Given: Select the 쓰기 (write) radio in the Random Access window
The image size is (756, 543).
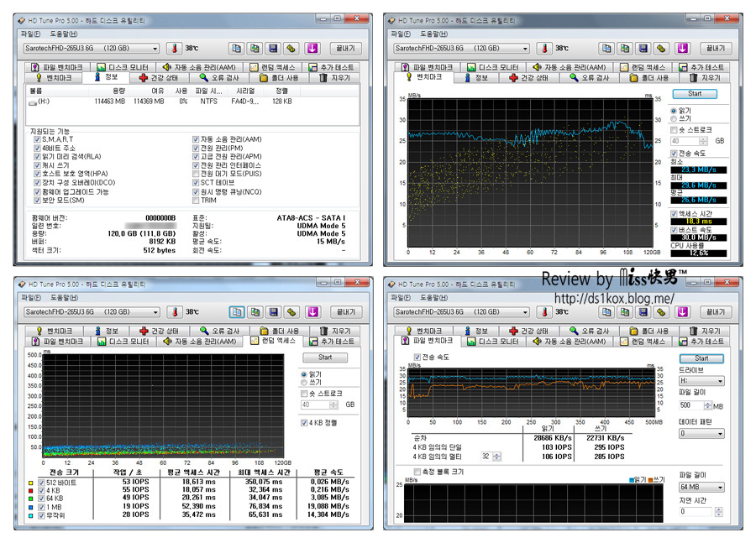Looking at the screenshot, I should [304, 382].
